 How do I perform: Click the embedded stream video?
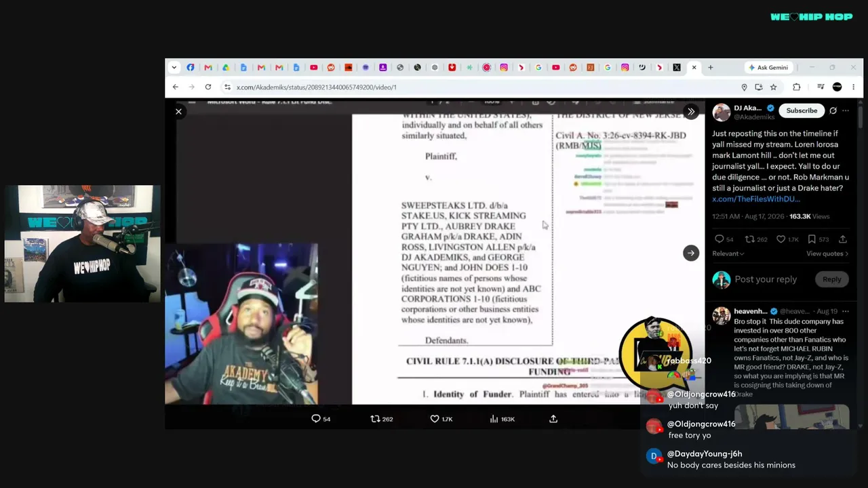click(x=435, y=253)
